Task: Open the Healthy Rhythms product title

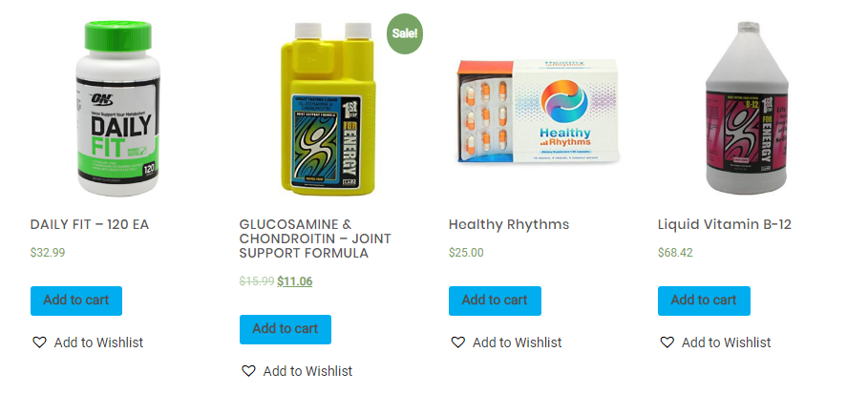Action: point(509,225)
